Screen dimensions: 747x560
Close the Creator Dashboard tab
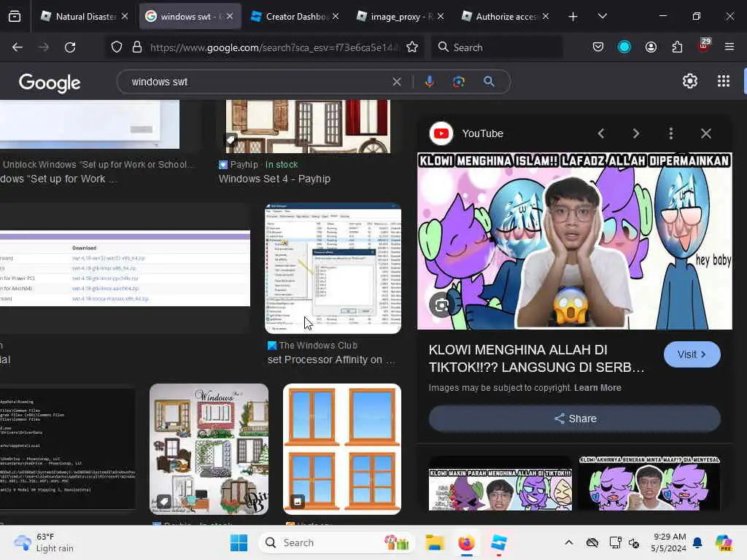tap(336, 17)
